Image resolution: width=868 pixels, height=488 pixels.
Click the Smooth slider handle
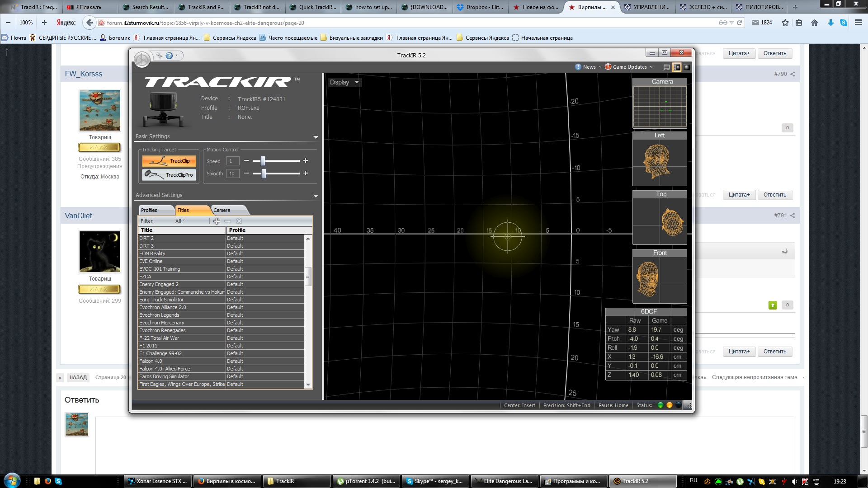point(264,173)
